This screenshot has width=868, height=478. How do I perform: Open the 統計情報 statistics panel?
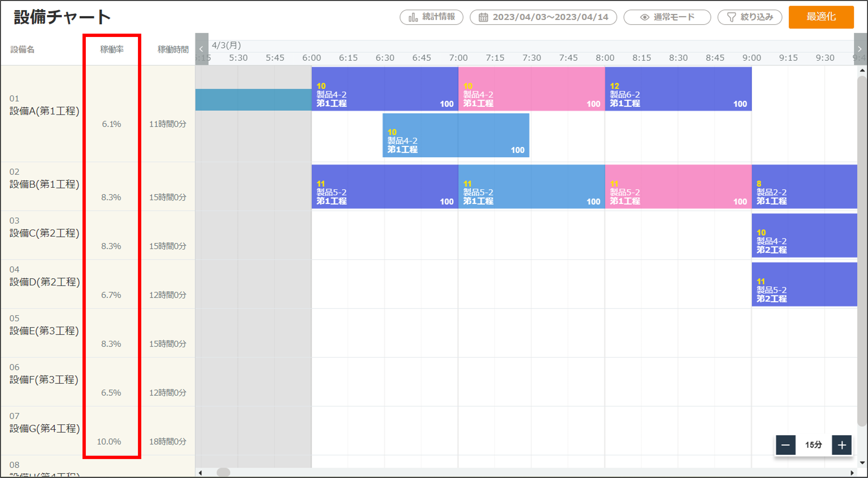click(x=431, y=17)
